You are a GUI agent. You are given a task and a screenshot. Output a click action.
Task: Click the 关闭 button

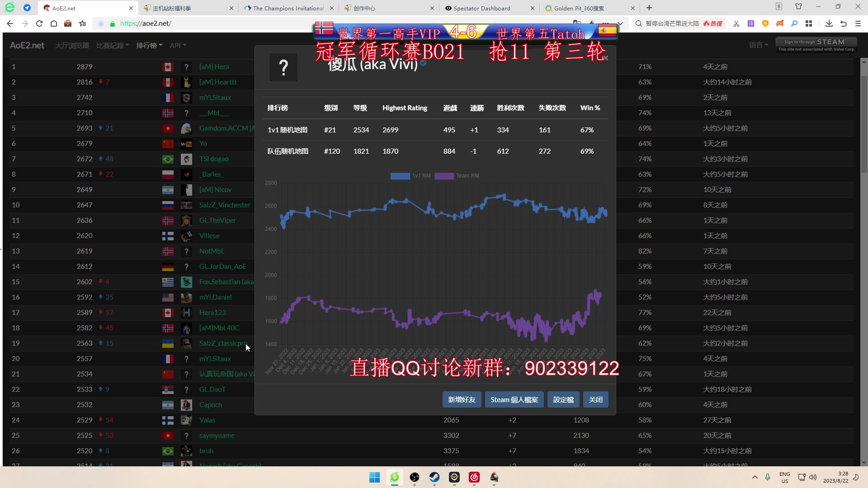[595, 399]
